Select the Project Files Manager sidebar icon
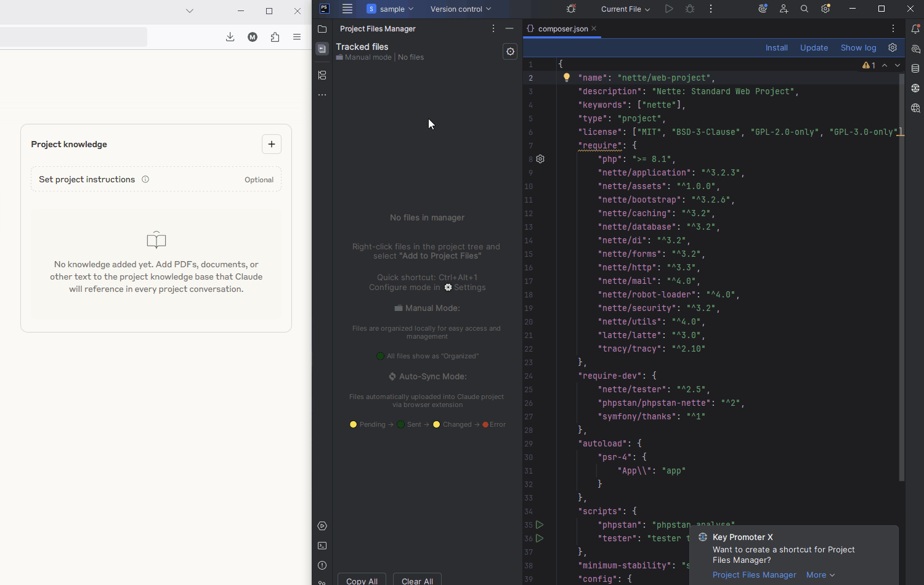The width and height of the screenshot is (924, 585). coord(322,49)
